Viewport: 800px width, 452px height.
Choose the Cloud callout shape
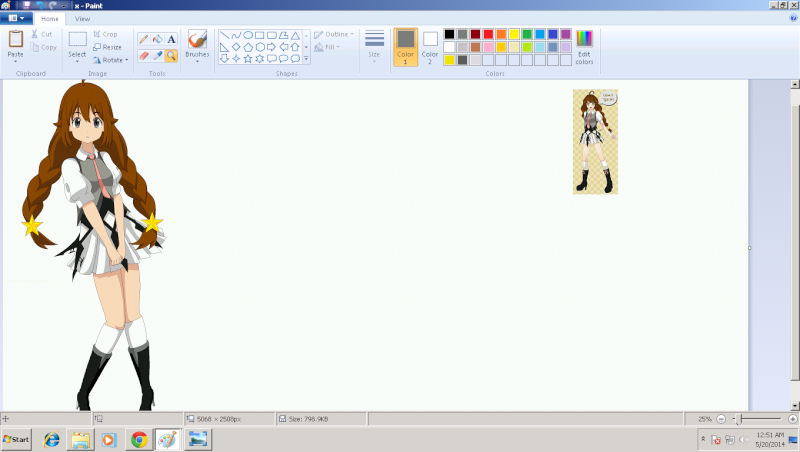pos(295,59)
